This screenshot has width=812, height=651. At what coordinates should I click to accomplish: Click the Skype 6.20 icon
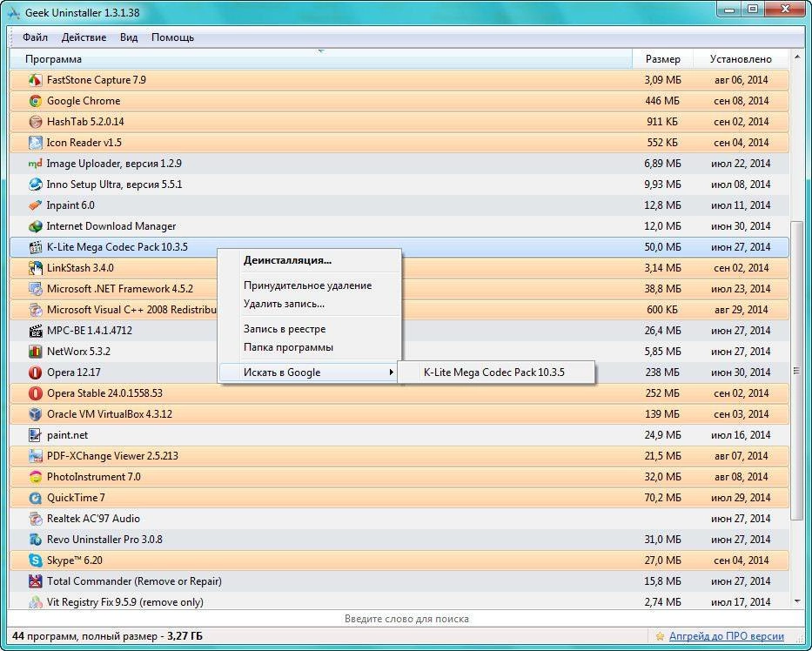click(x=35, y=560)
